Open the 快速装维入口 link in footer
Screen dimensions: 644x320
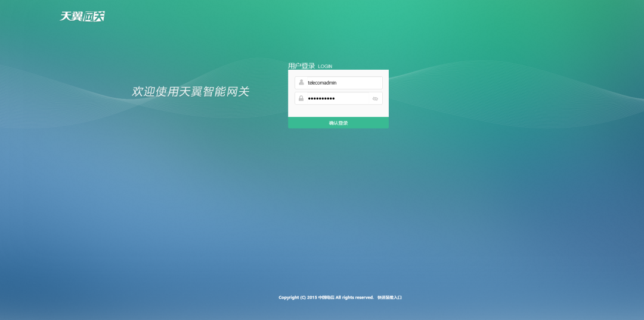pos(389,297)
